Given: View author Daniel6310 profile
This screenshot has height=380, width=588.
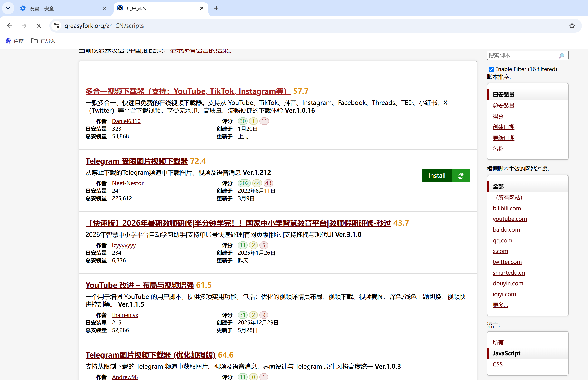Looking at the screenshot, I should click(x=126, y=121).
